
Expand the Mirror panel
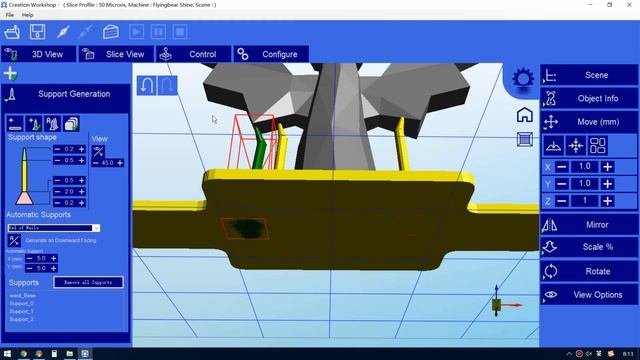point(589,225)
